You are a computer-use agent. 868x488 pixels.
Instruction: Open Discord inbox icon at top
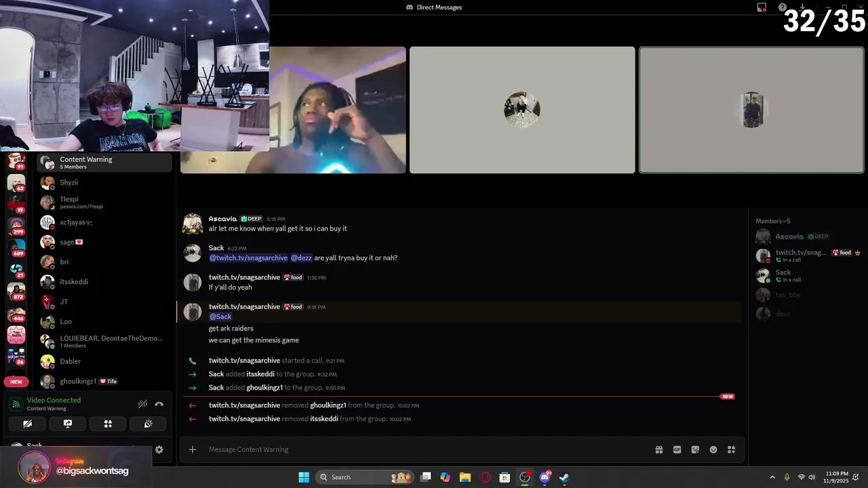tap(762, 7)
